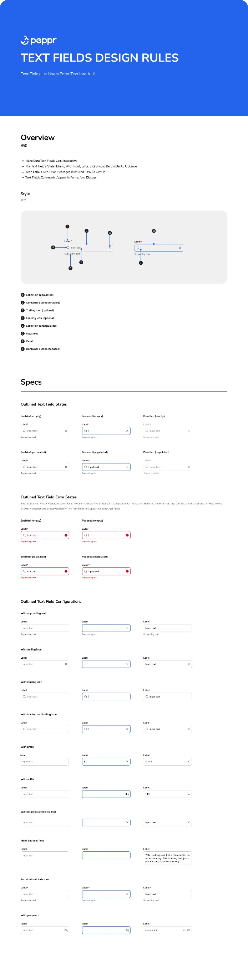Screen dimensions: 248x980
Task: Click the multi-line field containing 'This is a long text'
Action: (x=167, y=858)
